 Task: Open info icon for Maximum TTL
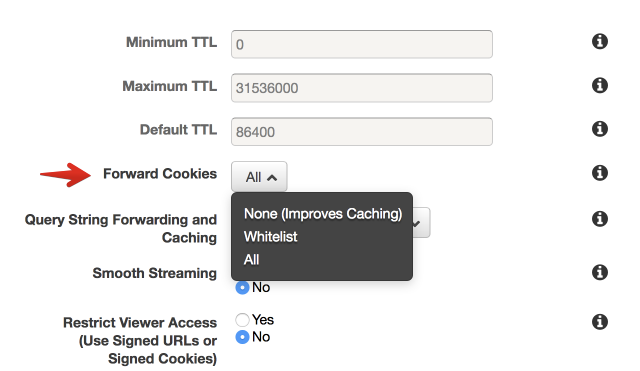pos(600,85)
